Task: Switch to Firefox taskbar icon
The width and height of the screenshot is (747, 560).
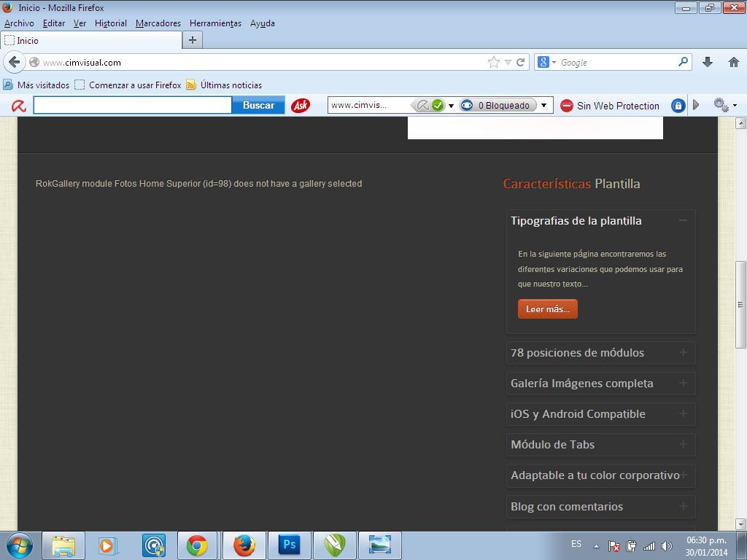Action: (x=244, y=545)
